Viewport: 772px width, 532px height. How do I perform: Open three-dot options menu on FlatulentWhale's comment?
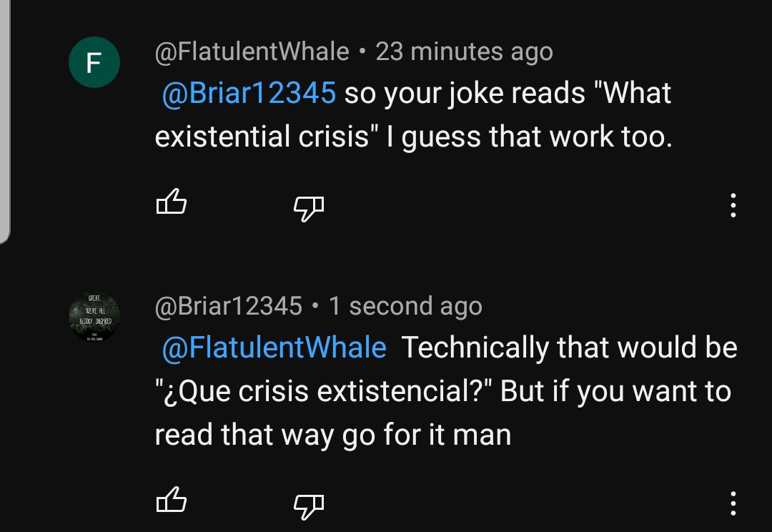pyautogui.click(x=733, y=205)
